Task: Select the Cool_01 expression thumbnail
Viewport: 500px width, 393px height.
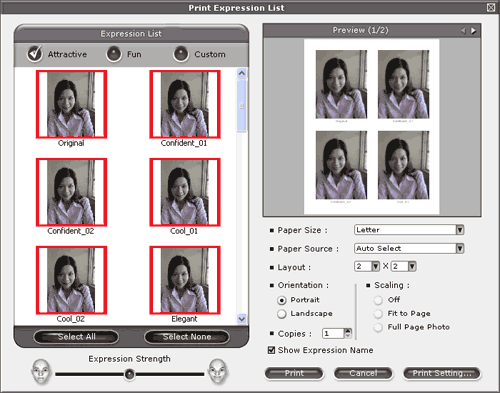Action: (x=185, y=192)
